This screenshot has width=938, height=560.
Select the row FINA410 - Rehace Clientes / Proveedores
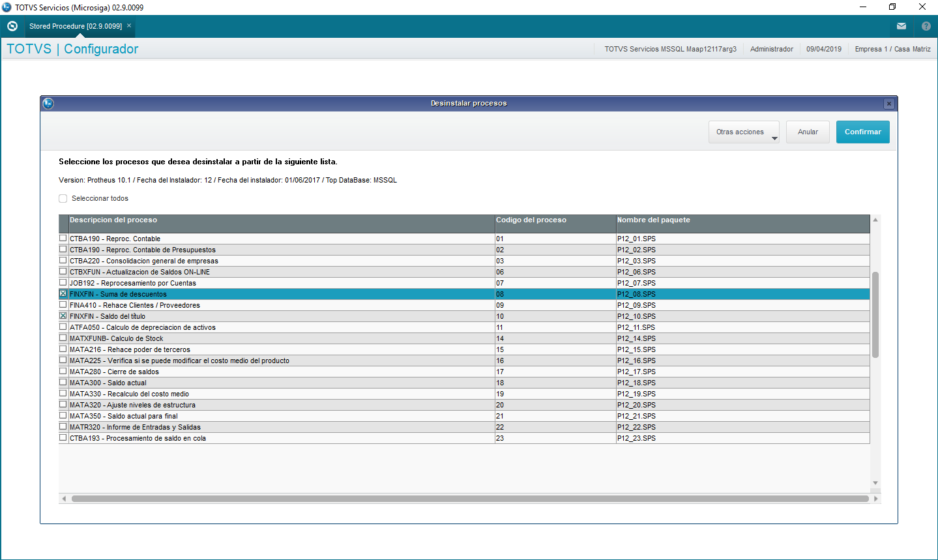[x=464, y=305]
